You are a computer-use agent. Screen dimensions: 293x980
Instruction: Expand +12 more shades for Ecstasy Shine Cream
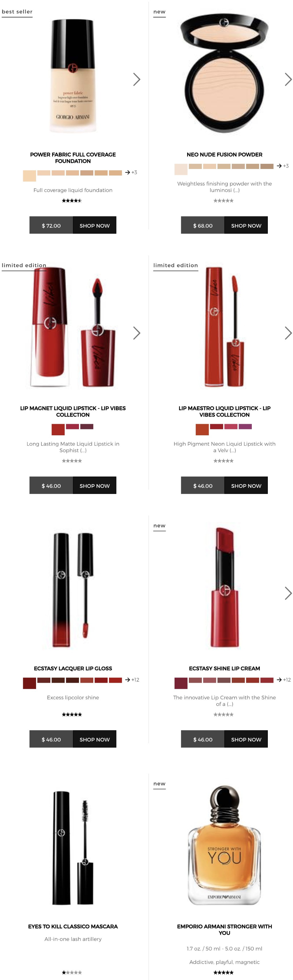284,680
